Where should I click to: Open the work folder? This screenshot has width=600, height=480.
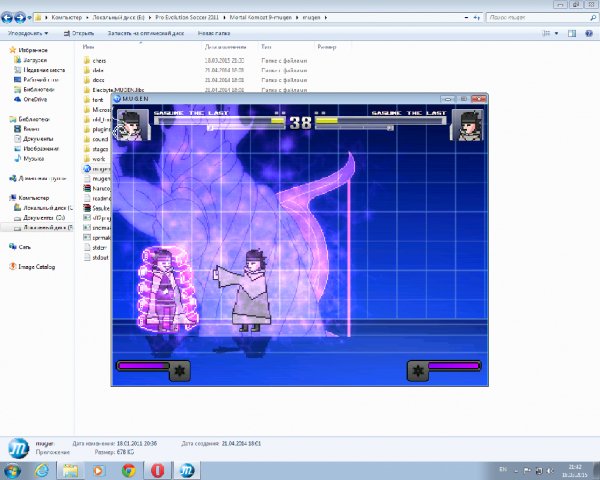point(99,159)
